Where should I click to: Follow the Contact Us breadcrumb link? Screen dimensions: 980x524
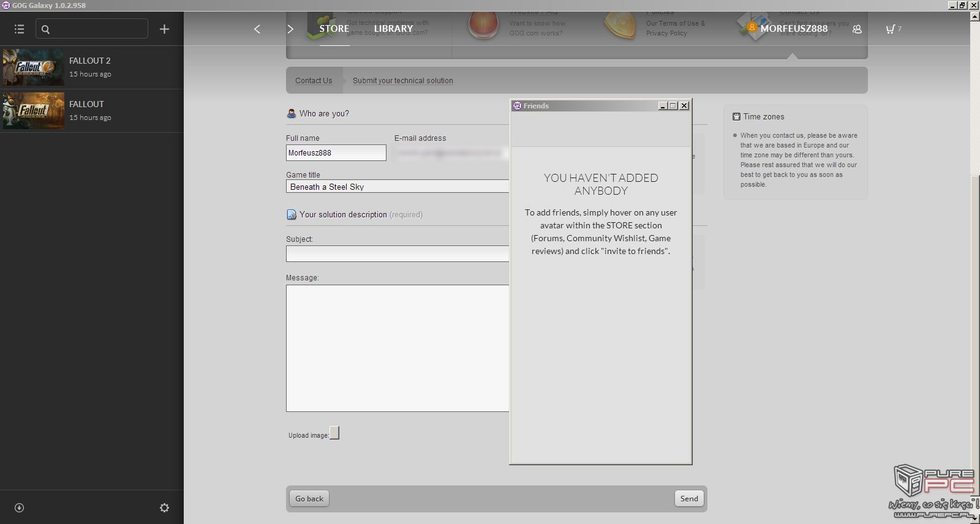tap(314, 81)
